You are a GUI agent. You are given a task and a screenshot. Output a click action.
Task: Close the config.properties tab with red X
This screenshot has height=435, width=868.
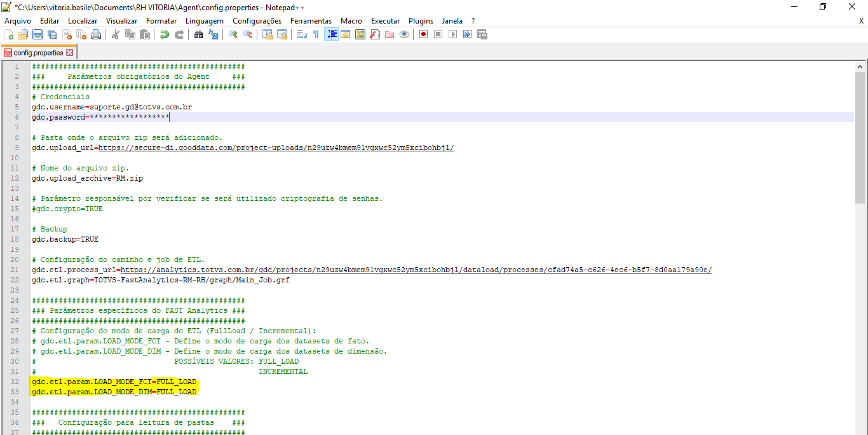pos(70,53)
